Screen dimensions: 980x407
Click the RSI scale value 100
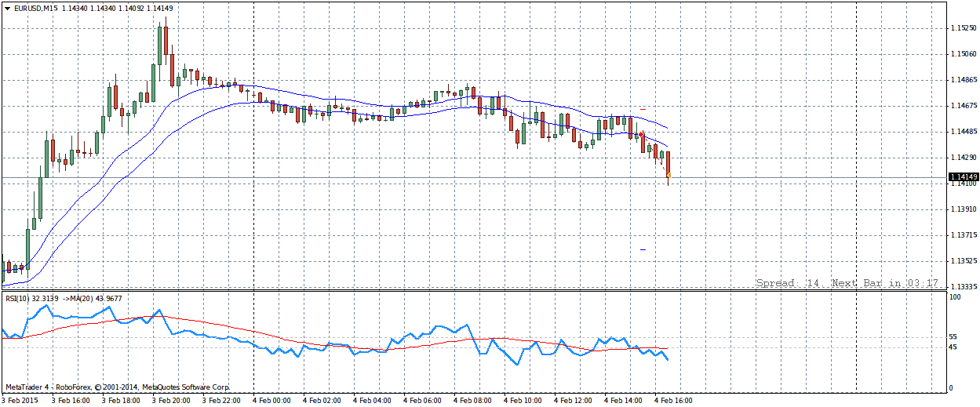(955, 298)
